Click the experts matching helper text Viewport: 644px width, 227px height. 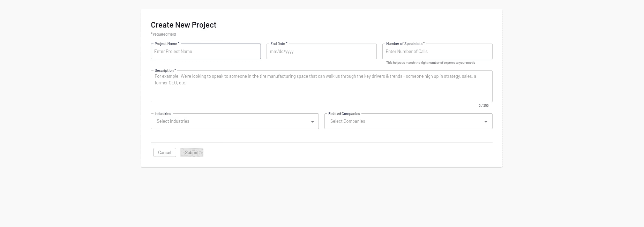tap(430, 63)
